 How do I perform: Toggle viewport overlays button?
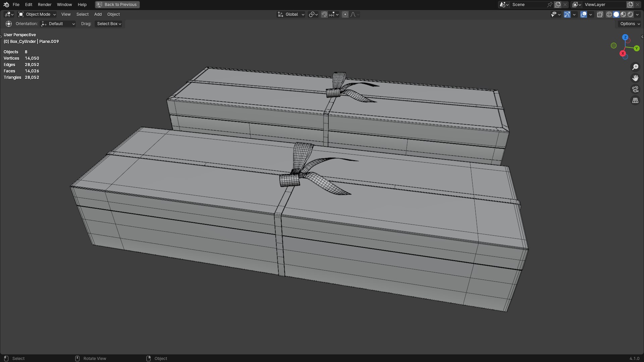(x=584, y=14)
